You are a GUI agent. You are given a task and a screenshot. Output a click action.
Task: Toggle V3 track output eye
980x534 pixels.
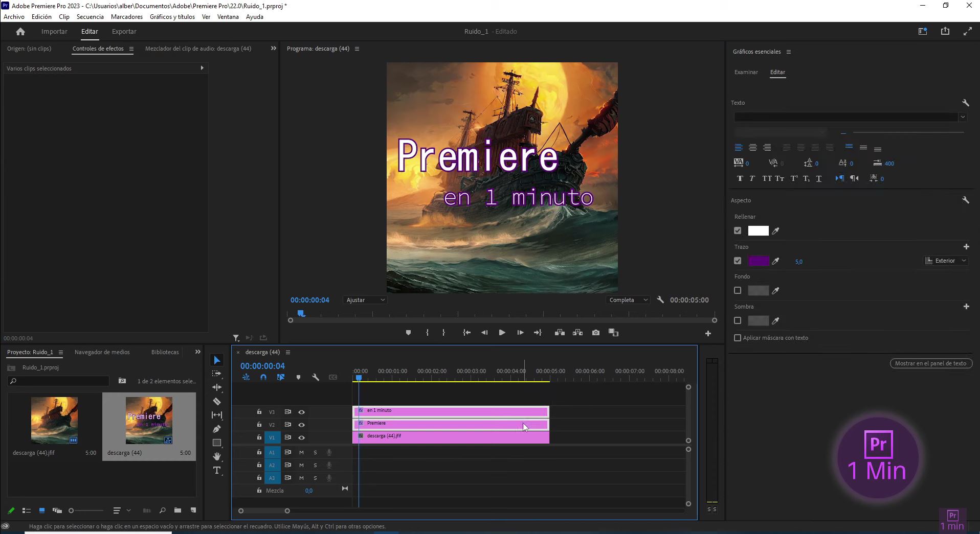coord(302,412)
